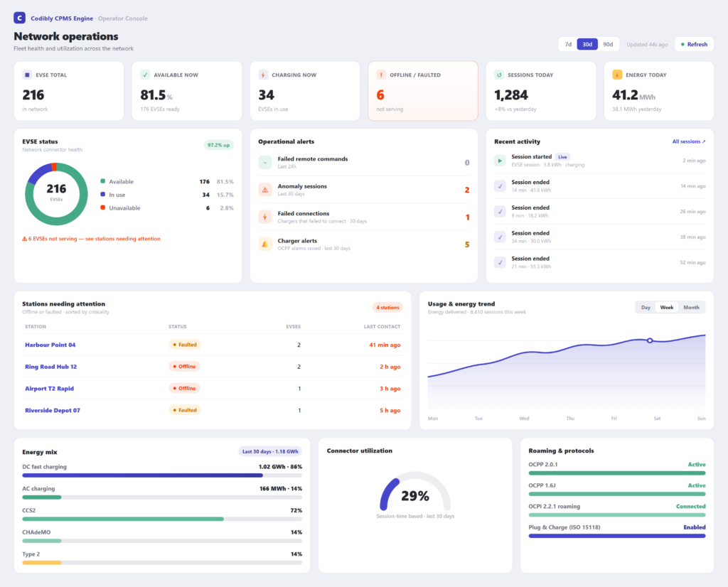Click the Offline / Faulted exclamation icon
The height and width of the screenshot is (587, 728).
[381, 75]
